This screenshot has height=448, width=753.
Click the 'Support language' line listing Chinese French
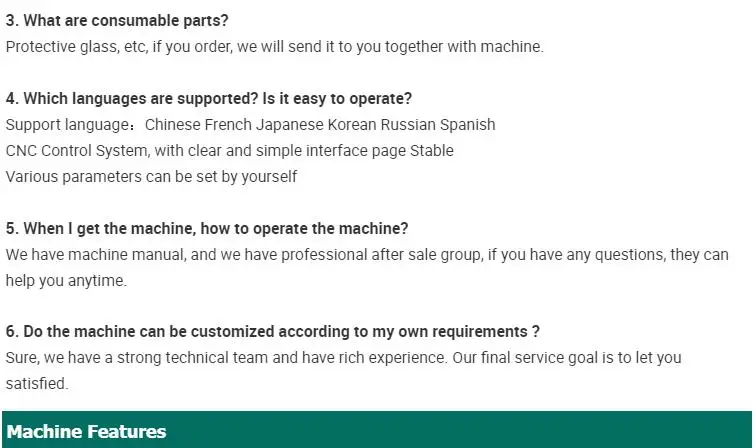251,125
